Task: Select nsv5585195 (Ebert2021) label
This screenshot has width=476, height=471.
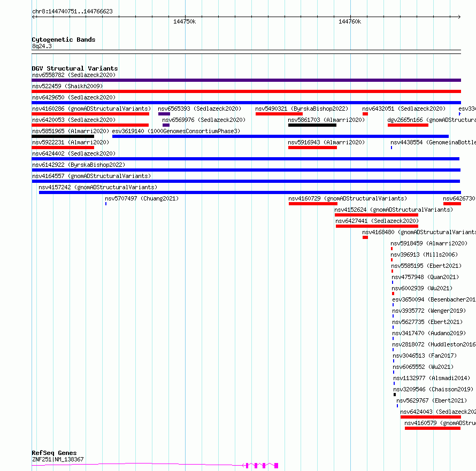Action: (x=426, y=266)
